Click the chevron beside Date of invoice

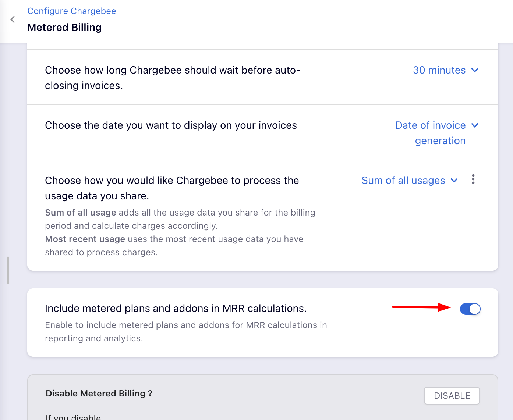(x=475, y=125)
